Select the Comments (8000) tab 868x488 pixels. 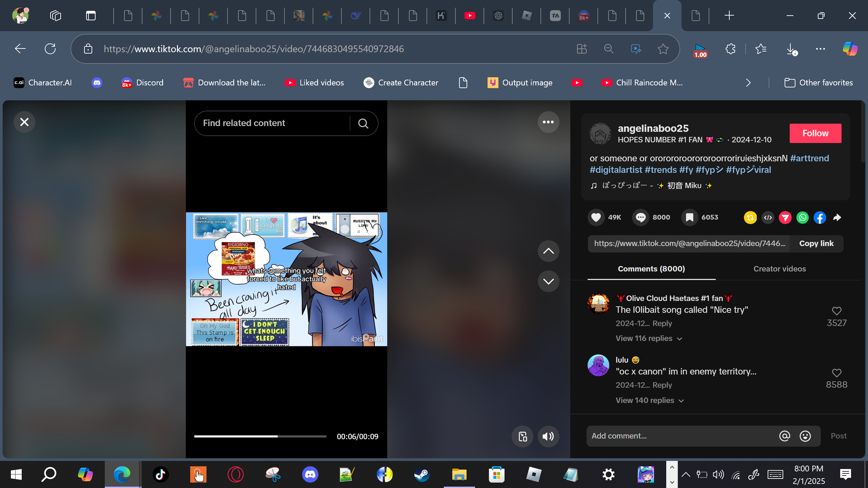tap(651, 269)
